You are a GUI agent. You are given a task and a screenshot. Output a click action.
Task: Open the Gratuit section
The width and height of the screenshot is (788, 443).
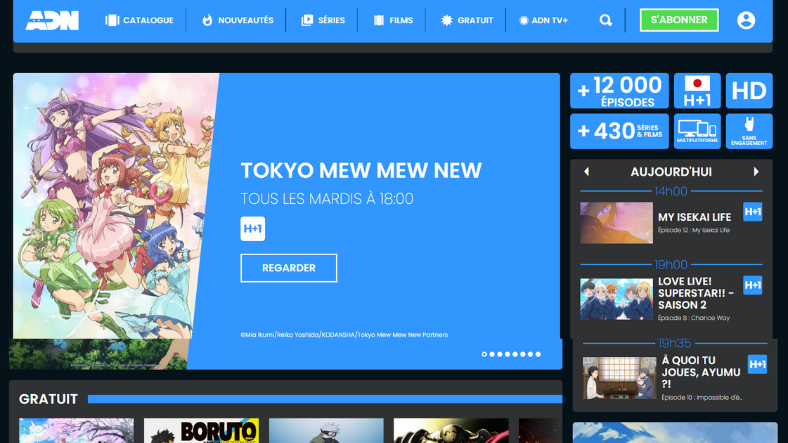[467, 20]
